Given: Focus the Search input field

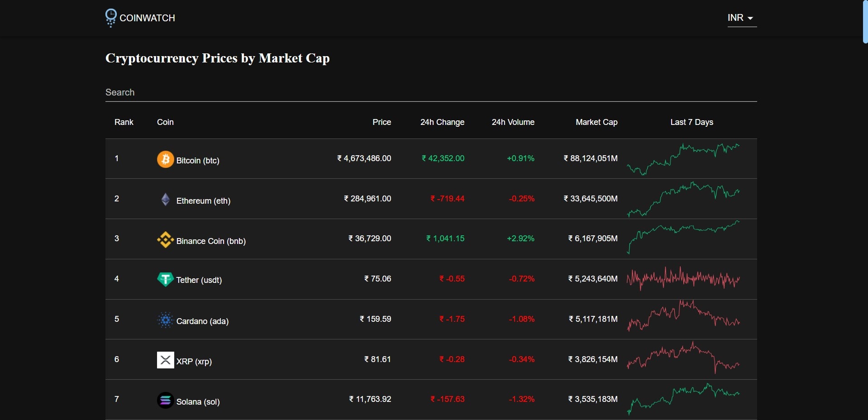Looking at the screenshot, I should coord(431,92).
